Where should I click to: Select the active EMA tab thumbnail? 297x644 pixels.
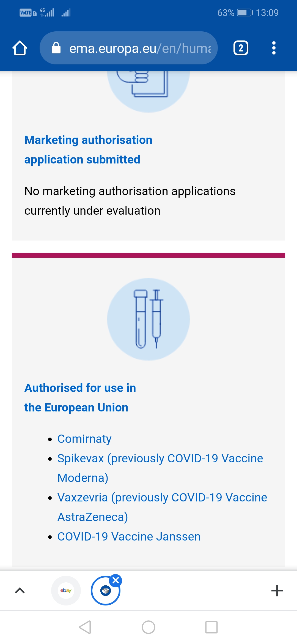106,591
